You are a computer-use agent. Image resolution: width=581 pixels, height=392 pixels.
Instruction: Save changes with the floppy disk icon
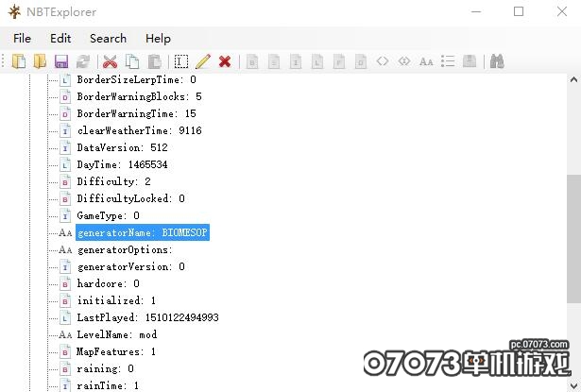[x=61, y=61]
